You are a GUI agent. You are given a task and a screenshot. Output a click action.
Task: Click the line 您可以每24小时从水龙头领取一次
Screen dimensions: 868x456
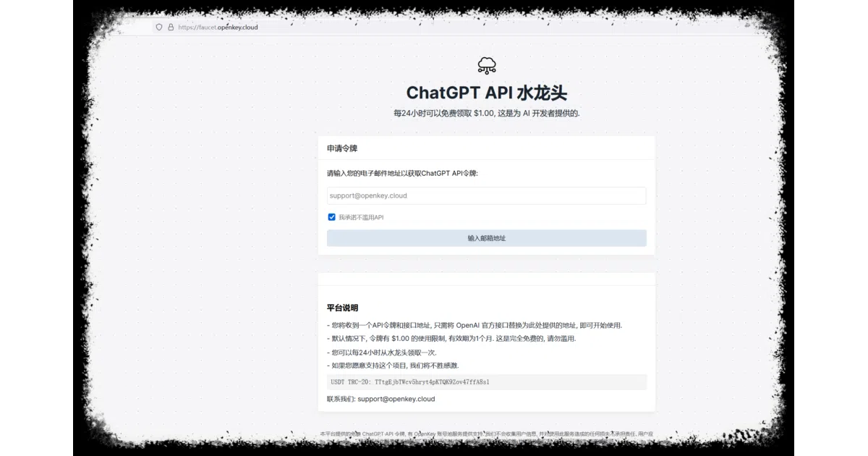point(382,352)
